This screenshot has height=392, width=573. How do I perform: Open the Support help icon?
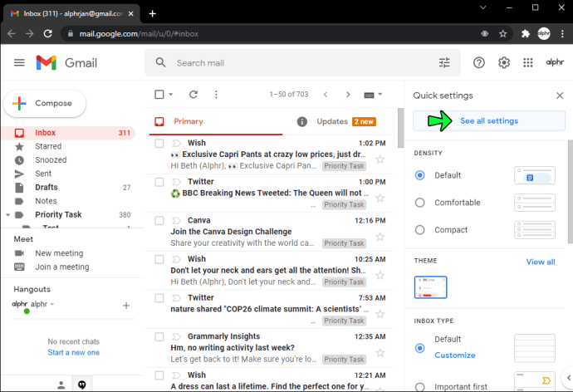click(x=478, y=63)
